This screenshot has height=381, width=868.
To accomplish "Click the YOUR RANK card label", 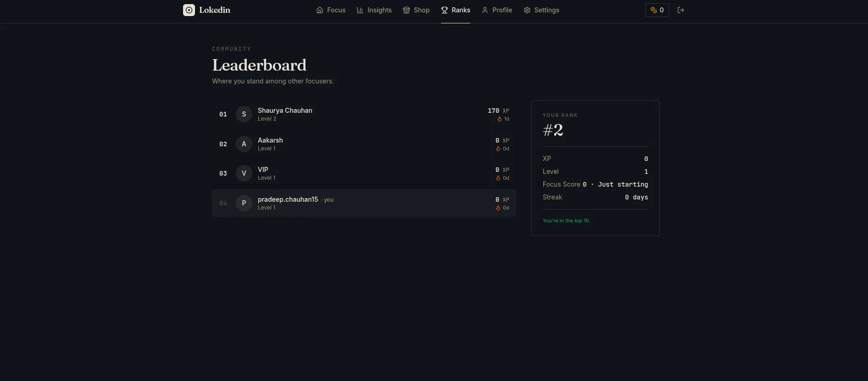I will (560, 115).
